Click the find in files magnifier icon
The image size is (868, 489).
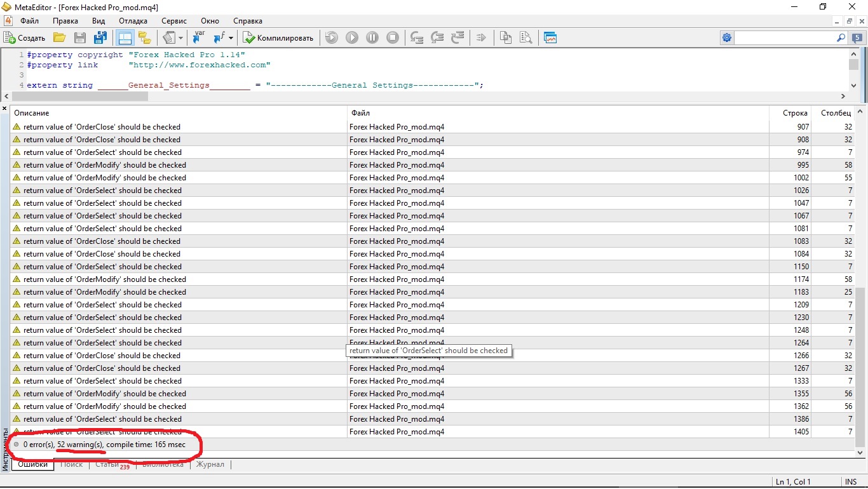[x=526, y=38]
